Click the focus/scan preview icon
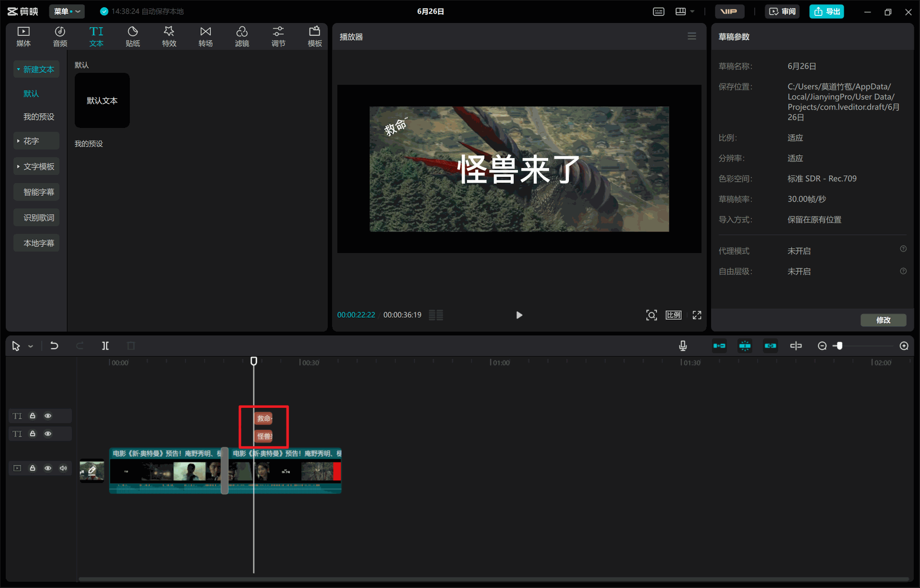Image resolution: width=920 pixels, height=588 pixels. pos(652,315)
